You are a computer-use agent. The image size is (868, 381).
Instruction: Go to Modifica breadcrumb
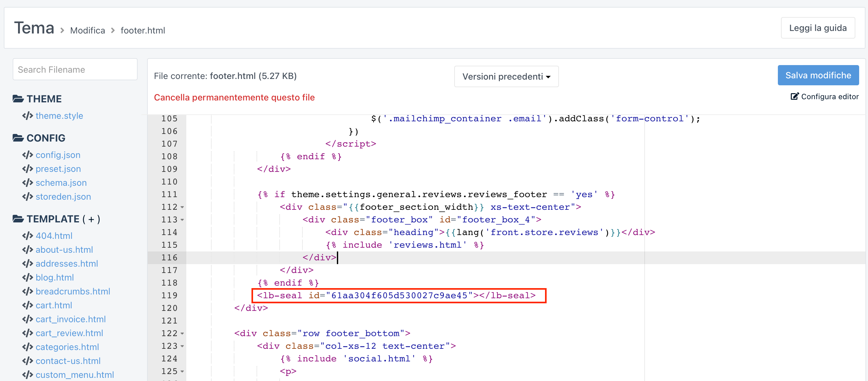88,30
